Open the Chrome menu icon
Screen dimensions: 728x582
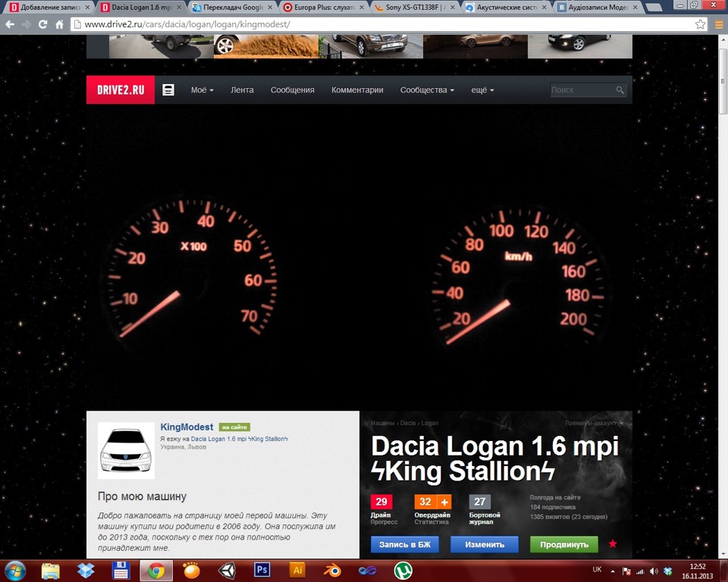[719, 24]
